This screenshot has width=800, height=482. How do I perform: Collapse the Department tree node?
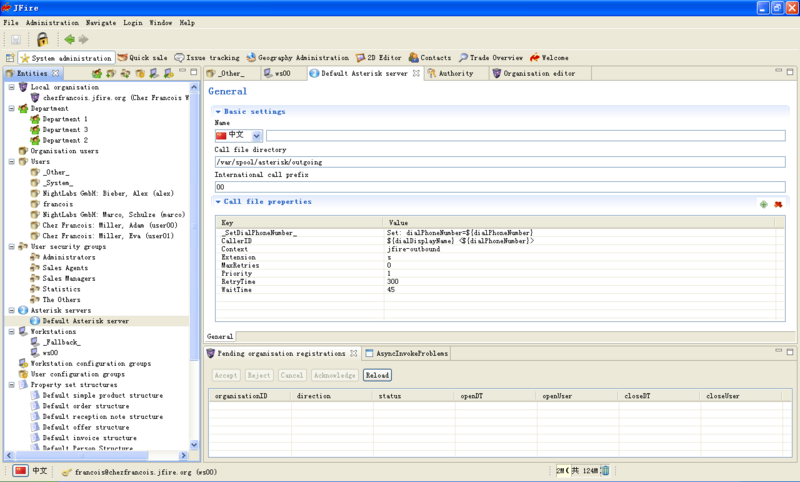point(11,108)
